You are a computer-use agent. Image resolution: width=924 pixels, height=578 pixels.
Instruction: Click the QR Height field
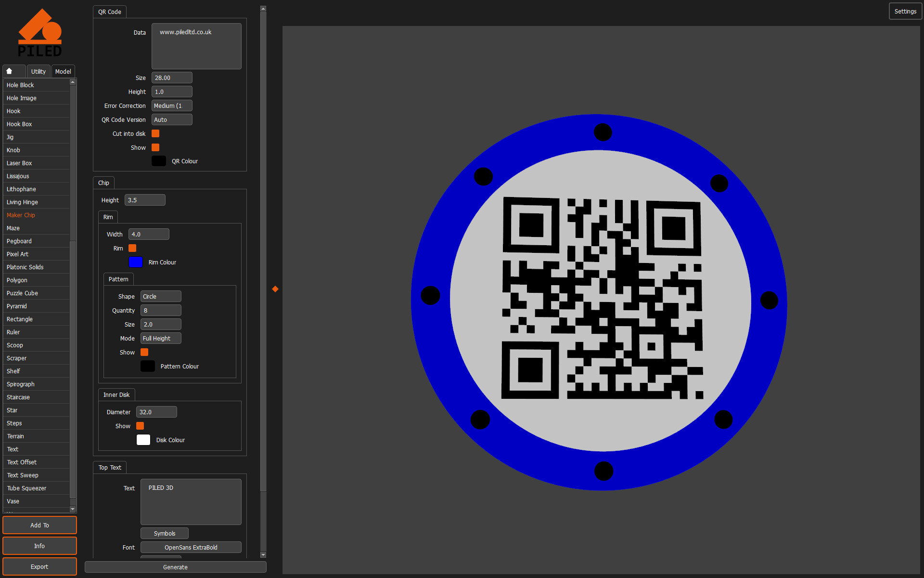pyautogui.click(x=172, y=92)
